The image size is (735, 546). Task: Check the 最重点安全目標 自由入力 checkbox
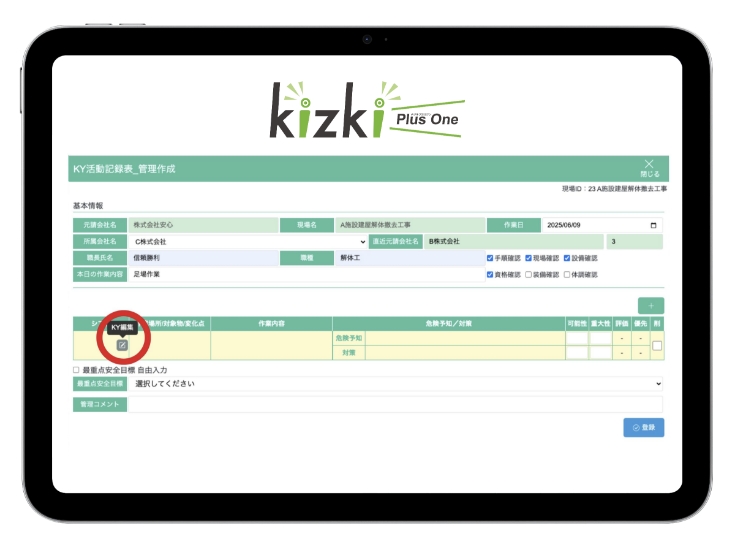coord(77,369)
